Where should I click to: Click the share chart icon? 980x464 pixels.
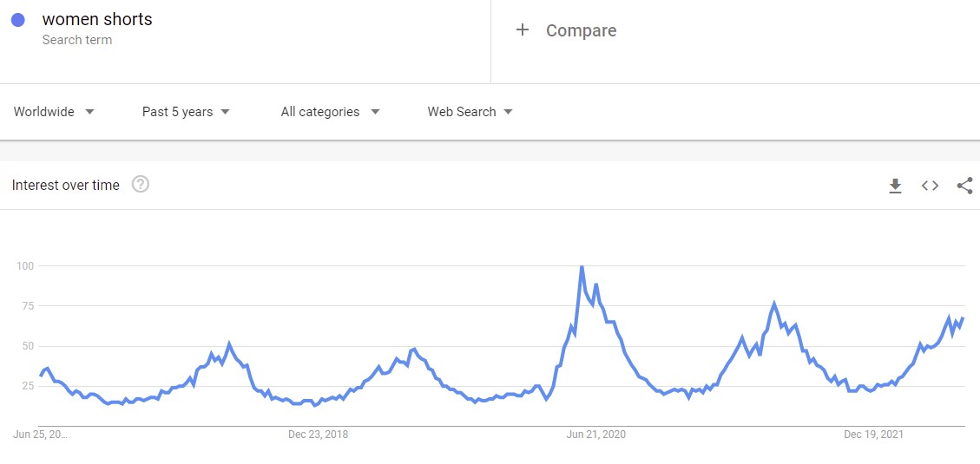tap(964, 186)
